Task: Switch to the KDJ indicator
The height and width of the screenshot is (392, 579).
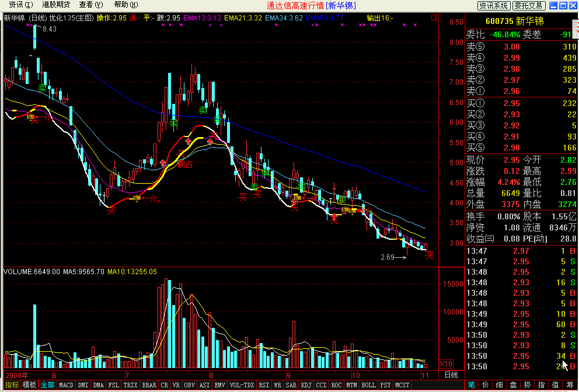Action: point(306,385)
